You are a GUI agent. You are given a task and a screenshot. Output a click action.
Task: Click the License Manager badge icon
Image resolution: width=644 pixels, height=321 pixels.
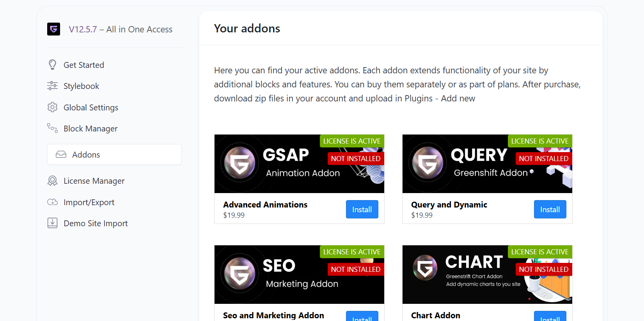[52, 181]
